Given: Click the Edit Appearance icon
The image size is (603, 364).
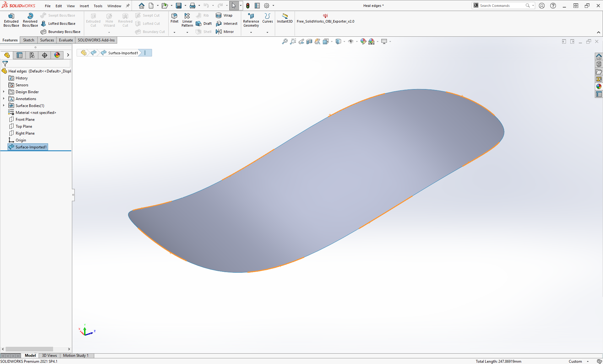Looking at the screenshot, I should (363, 41).
